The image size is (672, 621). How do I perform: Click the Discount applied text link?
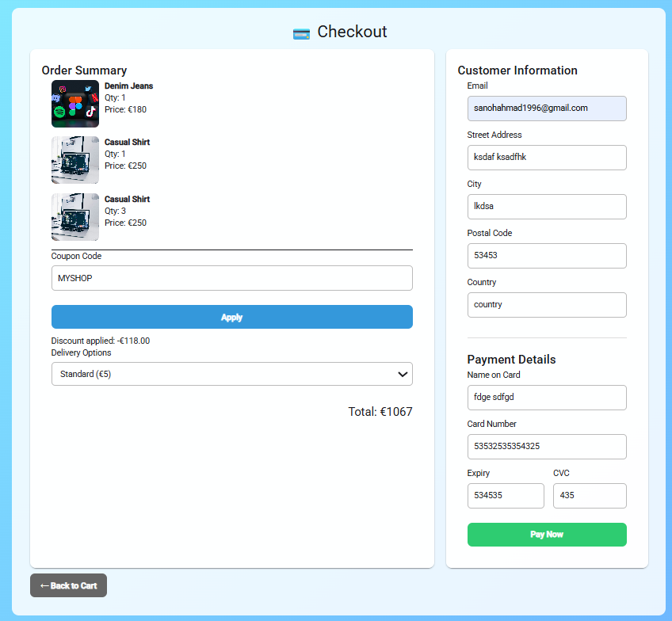(x=100, y=341)
